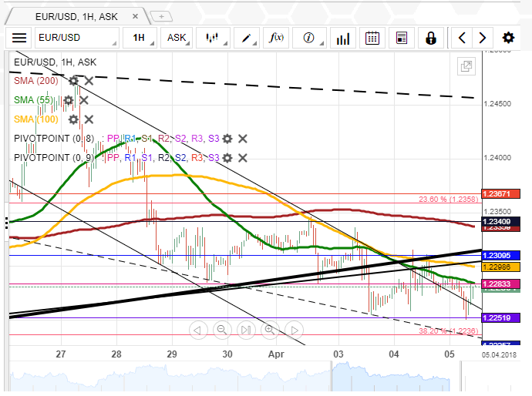Screen dimensions: 532x396
Task: Open the calendar date picker icon
Action: click(372, 38)
